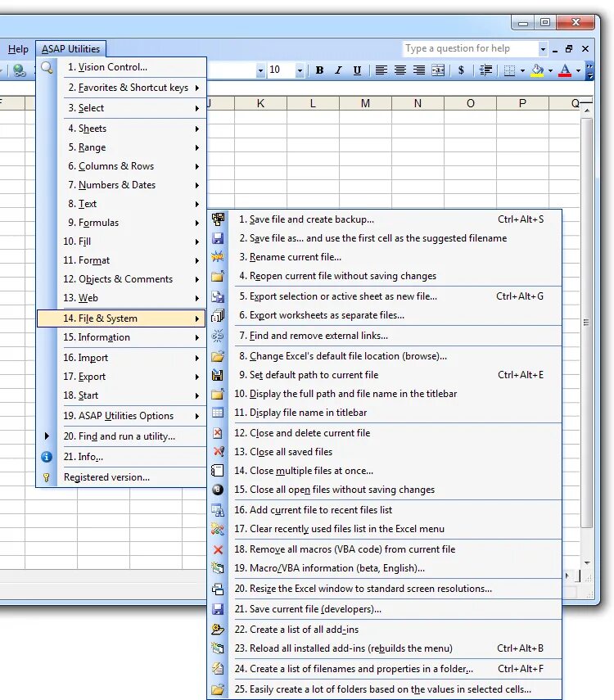The width and height of the screenshot is (614, 700).
Task: Apply Fill Color paint bucket
Action: [538, 70]
